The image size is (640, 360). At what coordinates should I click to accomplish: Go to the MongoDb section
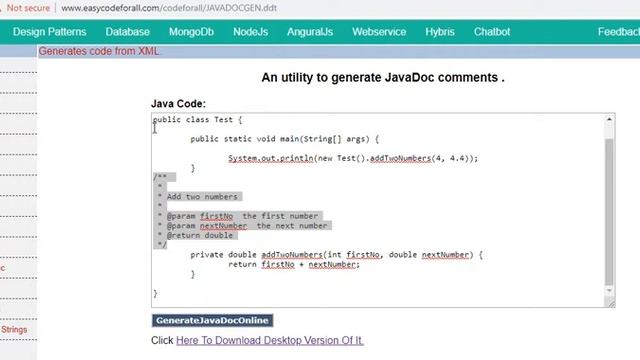191,32
